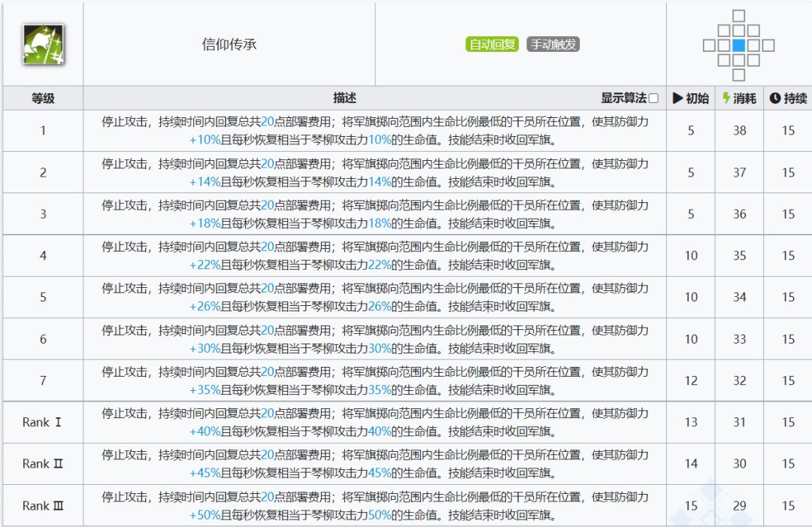Select the Rank Ⅲ level cell

point(43,506)
